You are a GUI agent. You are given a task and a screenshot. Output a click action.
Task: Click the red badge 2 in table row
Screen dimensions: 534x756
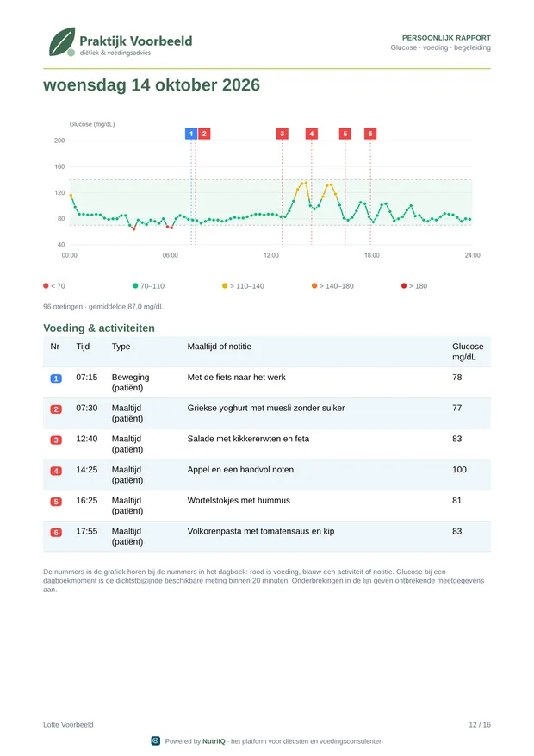56,409
